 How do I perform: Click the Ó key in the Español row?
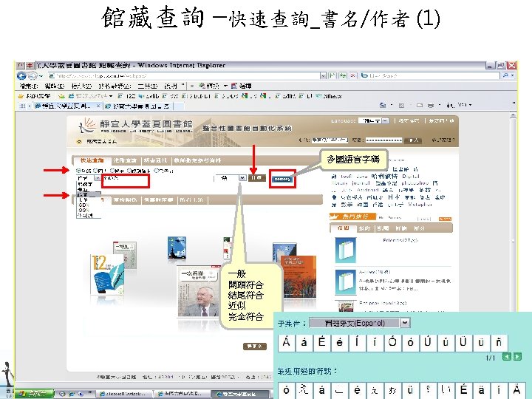392,342
